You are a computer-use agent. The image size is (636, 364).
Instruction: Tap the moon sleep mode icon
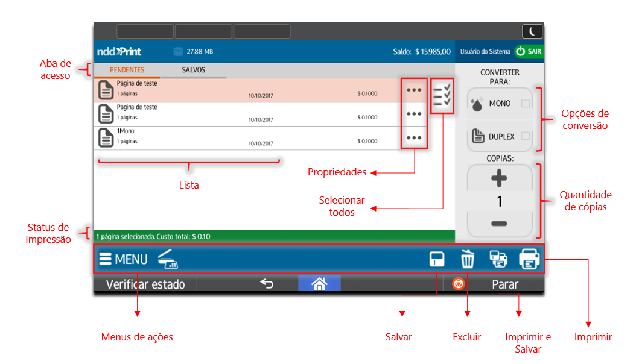(532, 31)
